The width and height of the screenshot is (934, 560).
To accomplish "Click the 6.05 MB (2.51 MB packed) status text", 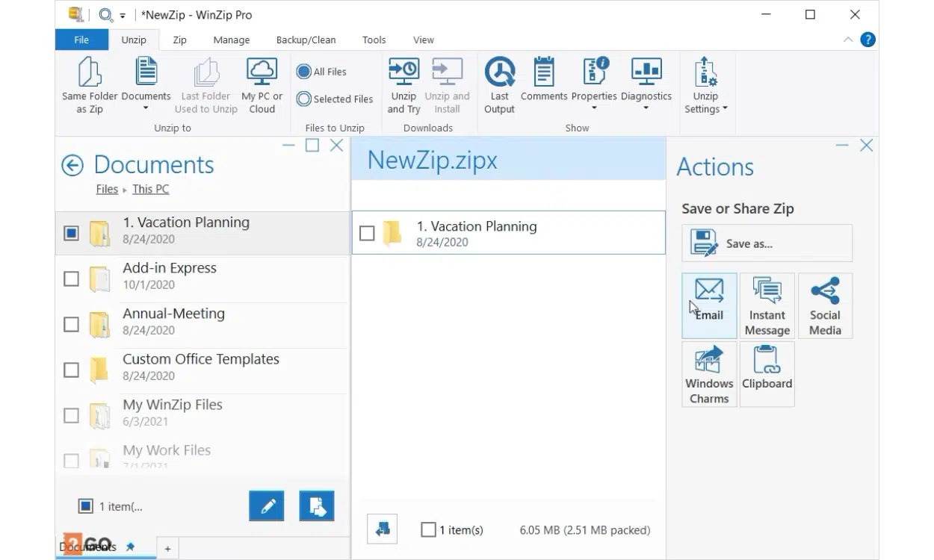I will (584, 530).
